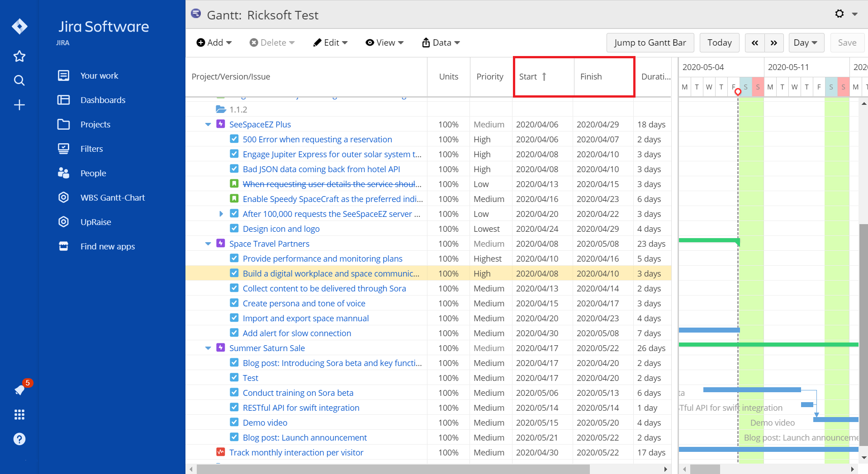Click the red today marker on timeline
The image size is (868, 474).
pos(738,92)
